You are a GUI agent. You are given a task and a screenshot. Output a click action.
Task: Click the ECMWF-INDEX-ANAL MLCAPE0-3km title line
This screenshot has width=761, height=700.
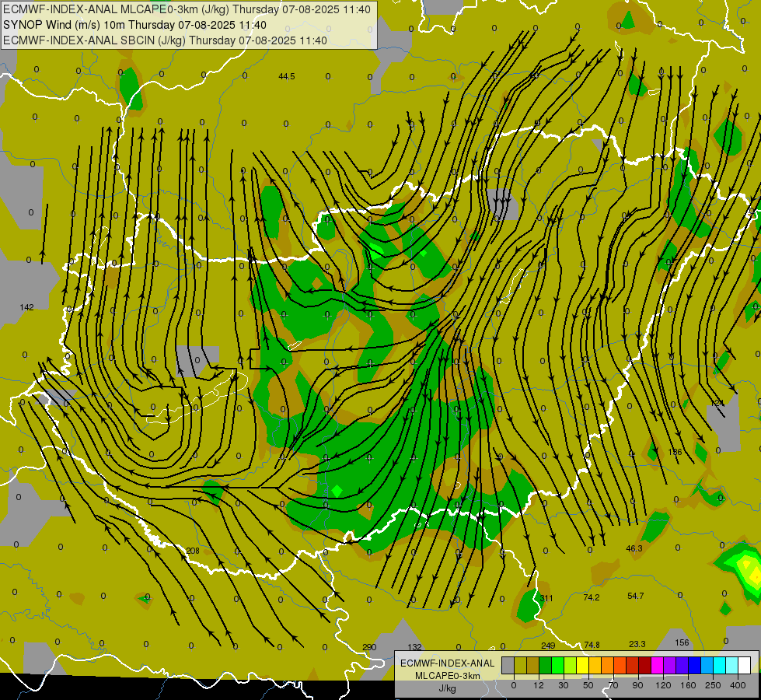[187, 9]
